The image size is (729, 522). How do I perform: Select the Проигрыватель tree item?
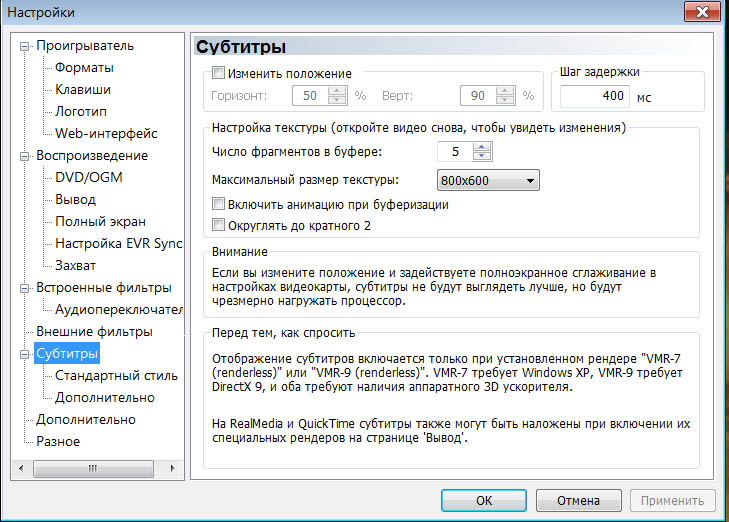coord(85,46)
